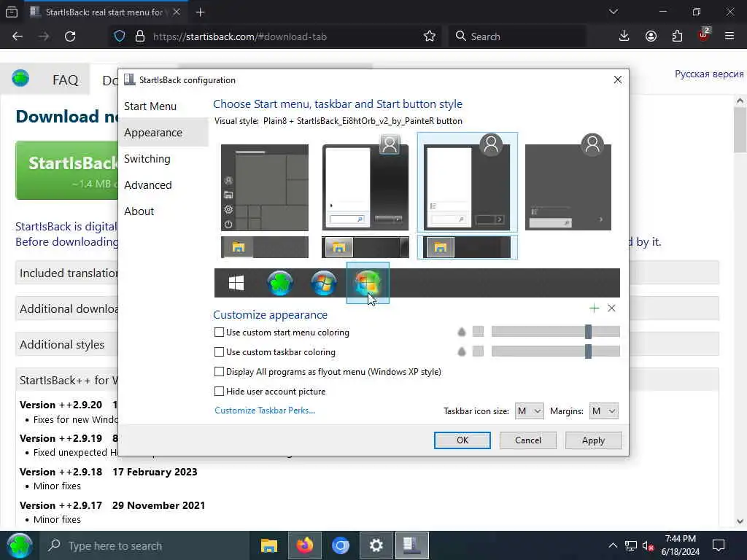This screenshot has height=560, width=747.
Task: Apply the StartIsBack configuration changes
Action: [x=593, y=440]
